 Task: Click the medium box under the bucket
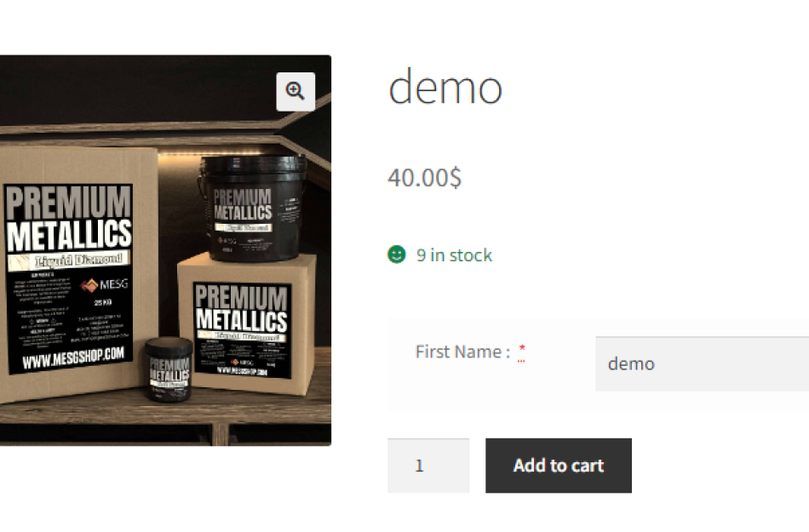point(245,323)
